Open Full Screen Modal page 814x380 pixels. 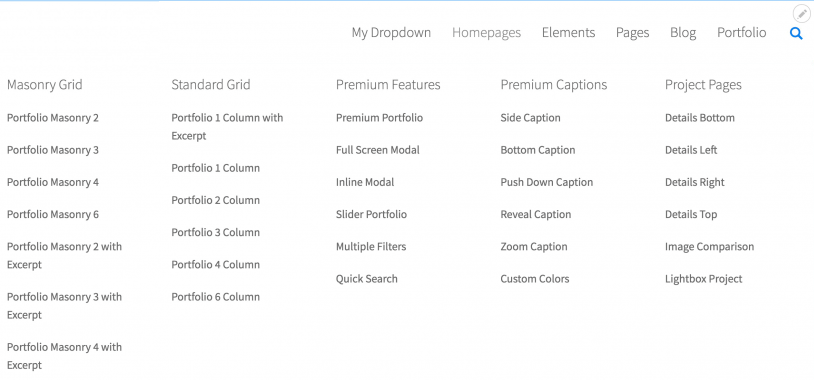pyautogui.click(x=377, y=150)
